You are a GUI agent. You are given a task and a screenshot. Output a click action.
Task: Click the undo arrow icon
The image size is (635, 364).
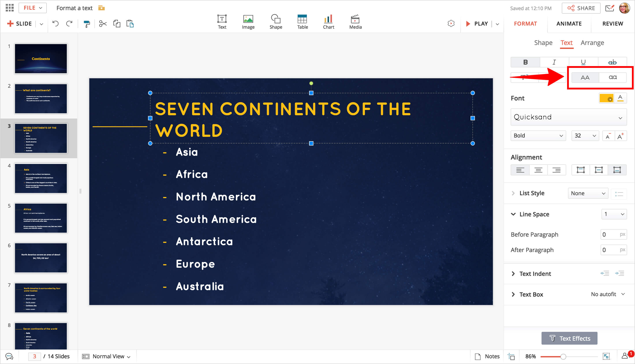pos(55,24)
